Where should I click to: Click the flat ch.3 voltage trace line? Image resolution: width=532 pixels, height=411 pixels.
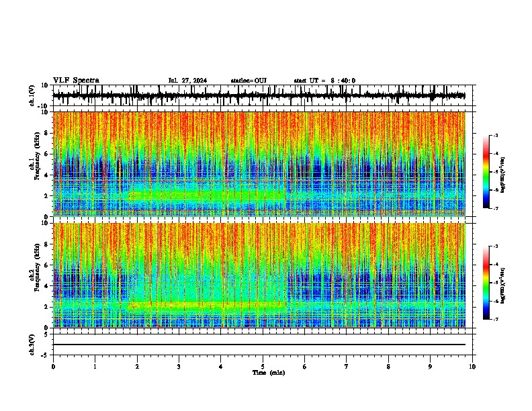point(259,345)
